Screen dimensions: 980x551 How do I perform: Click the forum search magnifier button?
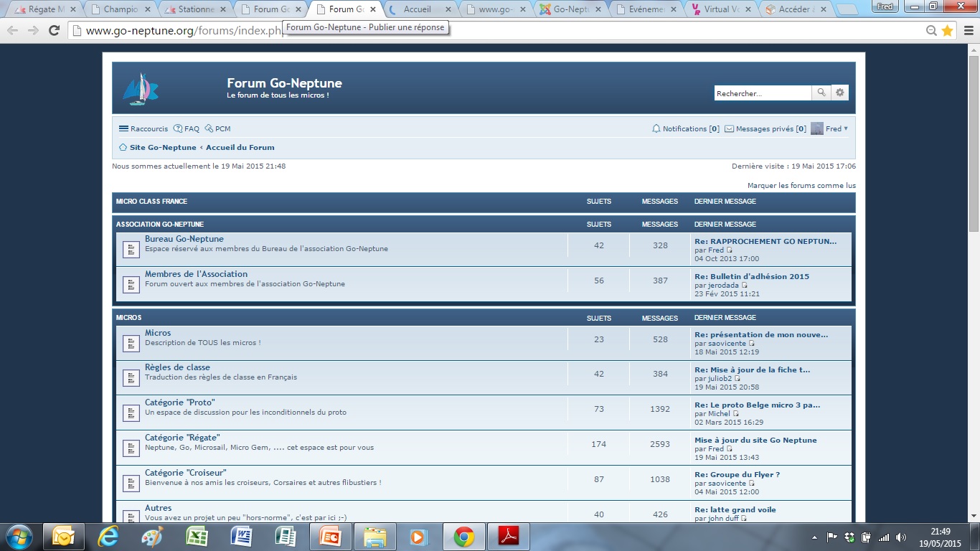tap(821, 93)
